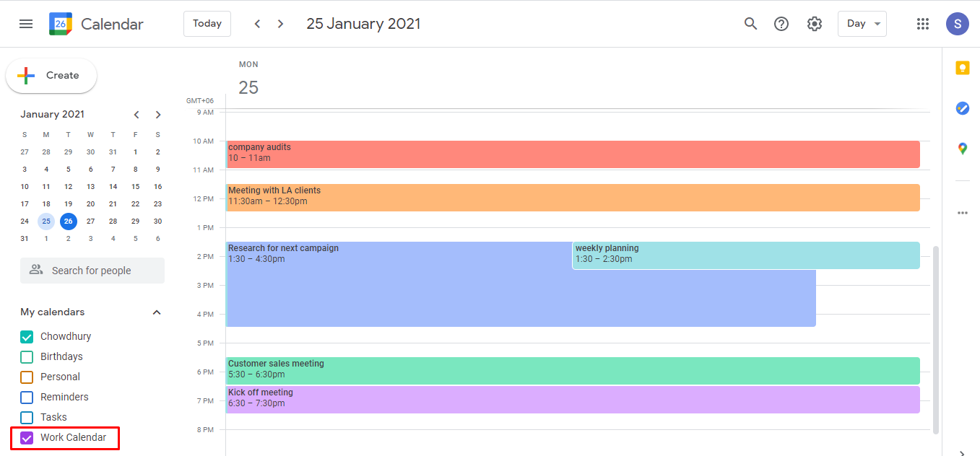Enable the Birthdays calendar
The width and height of the screenshot is (980, 456).
click(26, 356)
